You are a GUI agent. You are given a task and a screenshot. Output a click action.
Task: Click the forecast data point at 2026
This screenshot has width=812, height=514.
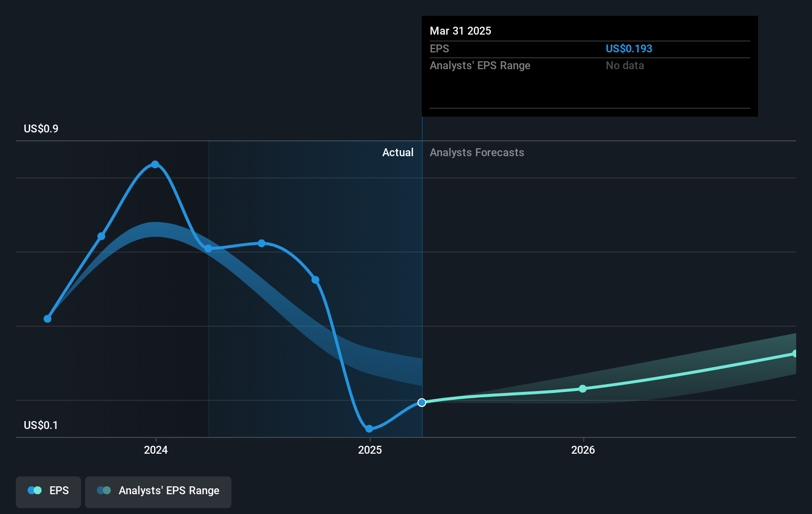pos(583,389)
